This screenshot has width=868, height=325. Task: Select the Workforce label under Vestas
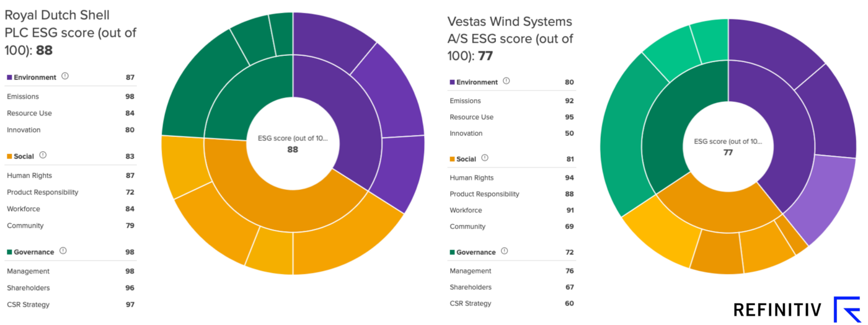[466, 210]
